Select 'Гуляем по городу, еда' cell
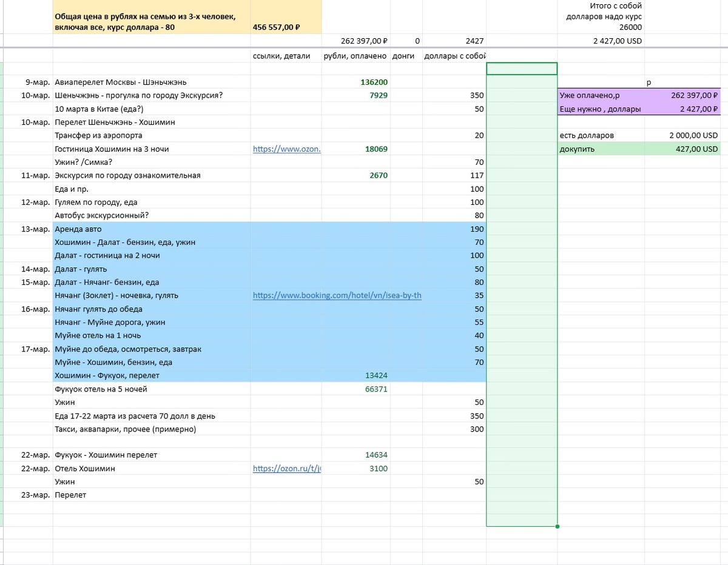 point(152,202)
